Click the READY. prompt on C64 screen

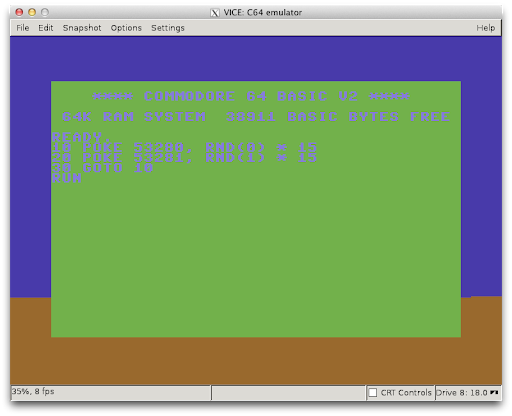point(81,137)
